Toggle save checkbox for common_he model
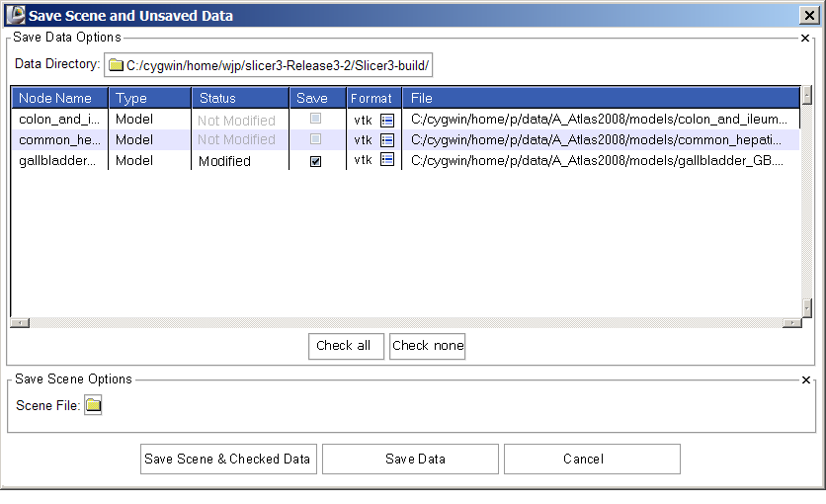This screenshot has height=504, width=826. coord(315,140)
